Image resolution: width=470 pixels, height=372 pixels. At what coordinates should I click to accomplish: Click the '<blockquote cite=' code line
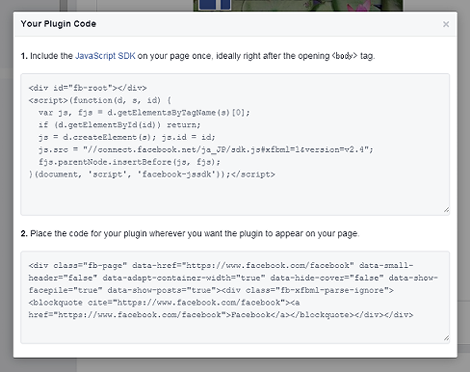[x=164, y=303]
